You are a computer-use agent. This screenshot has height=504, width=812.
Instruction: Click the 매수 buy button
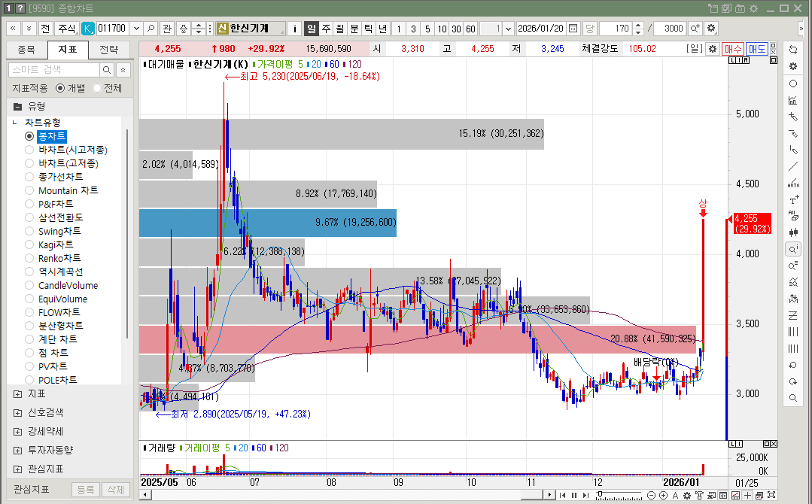[733, 49]
